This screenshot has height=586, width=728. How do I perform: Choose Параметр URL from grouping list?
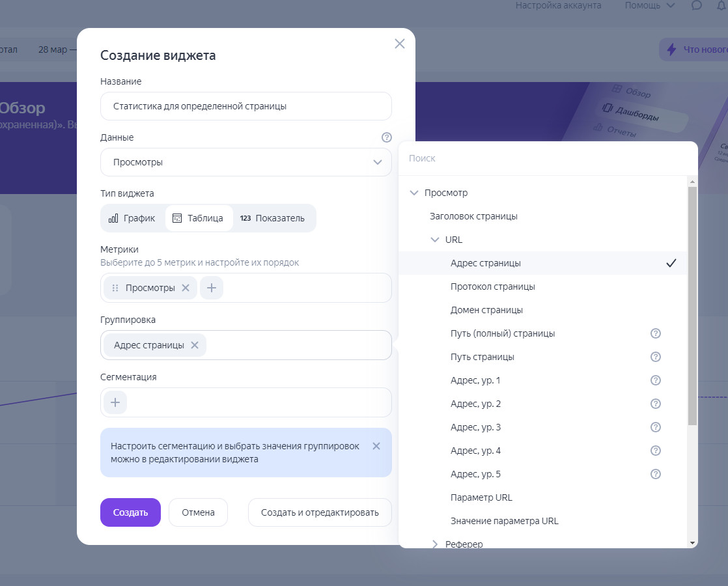(481, 497)
